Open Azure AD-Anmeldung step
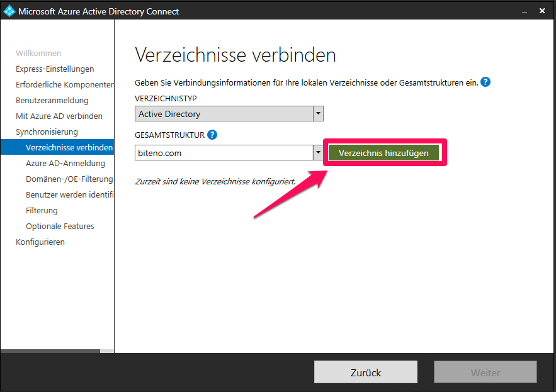This screenshot has height=392, width=556. pyautogui.click(x=65, y=164)
